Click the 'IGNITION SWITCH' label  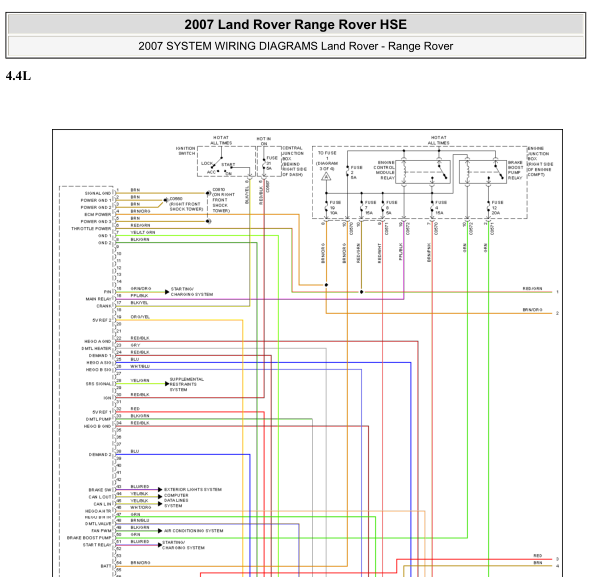point(186,151)
